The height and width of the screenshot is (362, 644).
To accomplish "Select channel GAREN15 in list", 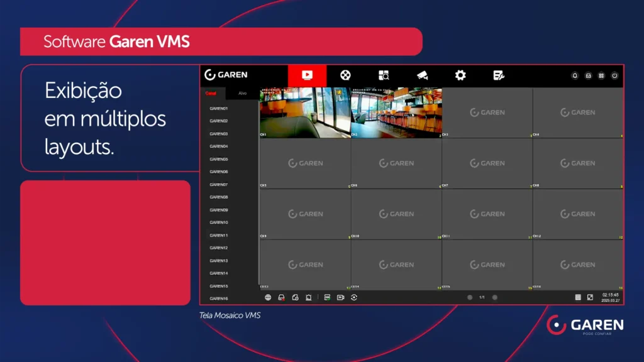I will tap(218, 286).
